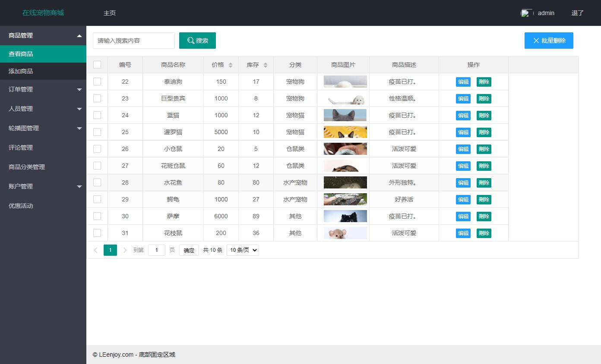Click the admin avatar image in top bar
Screen dimensions: 601x364
click(526, 13)
